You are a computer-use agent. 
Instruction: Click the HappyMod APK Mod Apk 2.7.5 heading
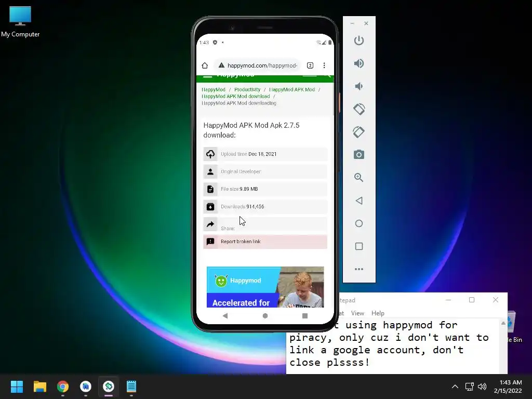pos(251,130)
